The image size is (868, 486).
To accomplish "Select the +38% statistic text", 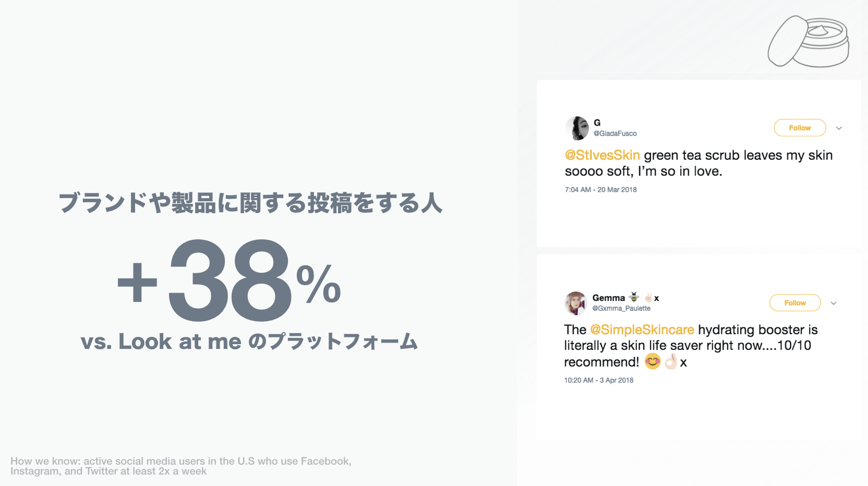I will coord(230,282).
